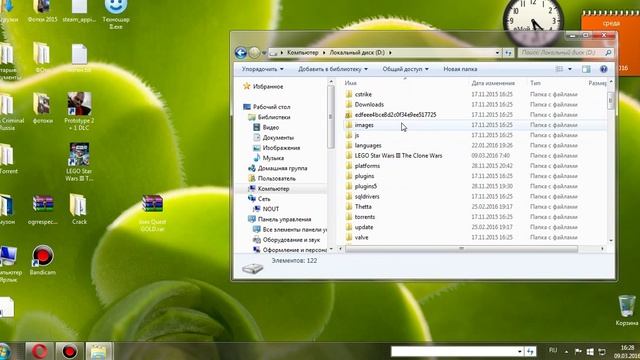The width and height of the screenshot is (640, 360).
Task: Select the platforms folder
Action: pyautogui.click(x=367, y=166)
